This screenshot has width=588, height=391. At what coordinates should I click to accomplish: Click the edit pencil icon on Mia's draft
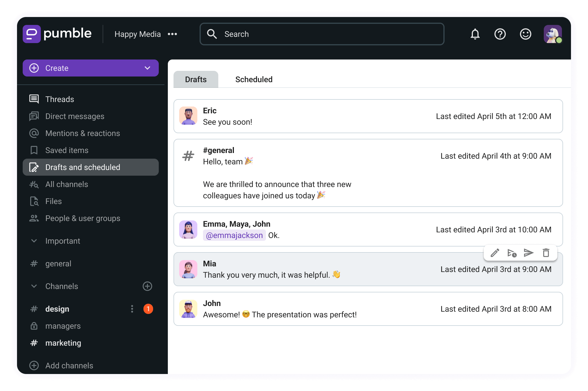pos(495,253)
